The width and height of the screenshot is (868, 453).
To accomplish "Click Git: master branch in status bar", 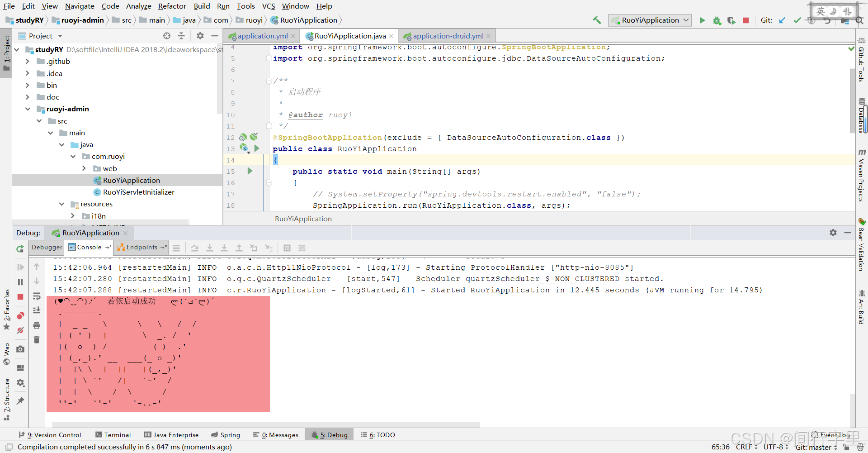I will coord(816,447).
